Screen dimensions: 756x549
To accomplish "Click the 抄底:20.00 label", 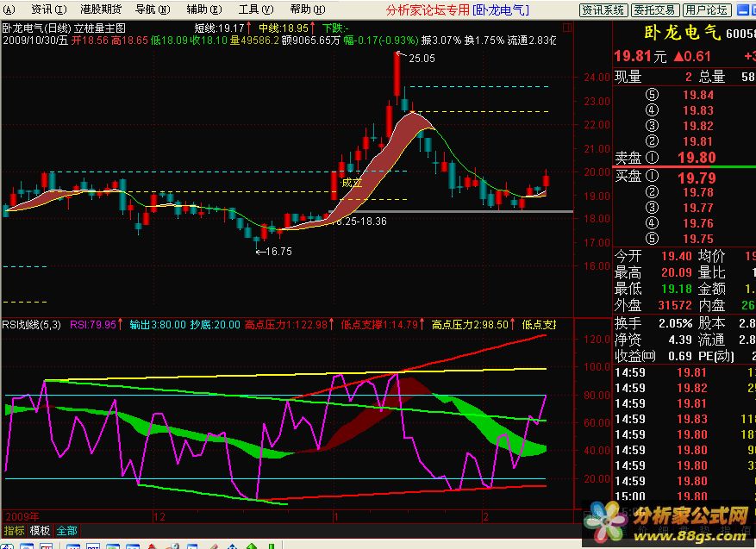I will [x=215, y=324].
